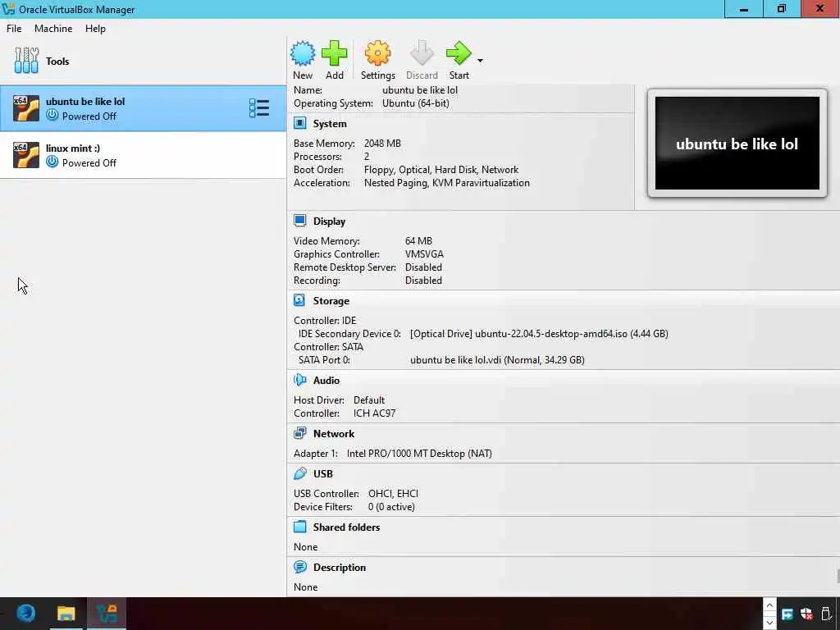840x630 pixels.
Task: Click the greyed-out Discard toolbar icon
Action: point(422,53)
